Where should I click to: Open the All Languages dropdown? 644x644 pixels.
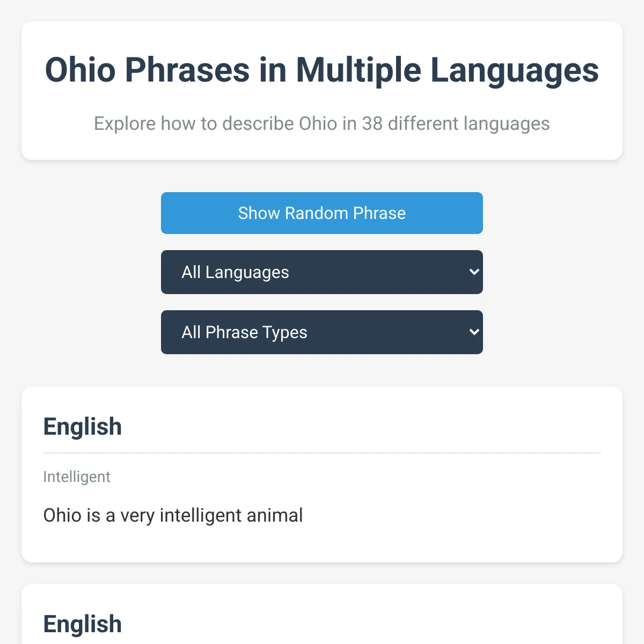pos(322,272)
